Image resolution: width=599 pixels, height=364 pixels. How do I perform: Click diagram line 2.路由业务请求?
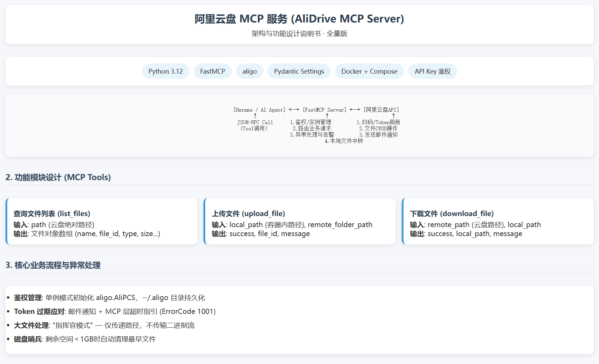312,129
